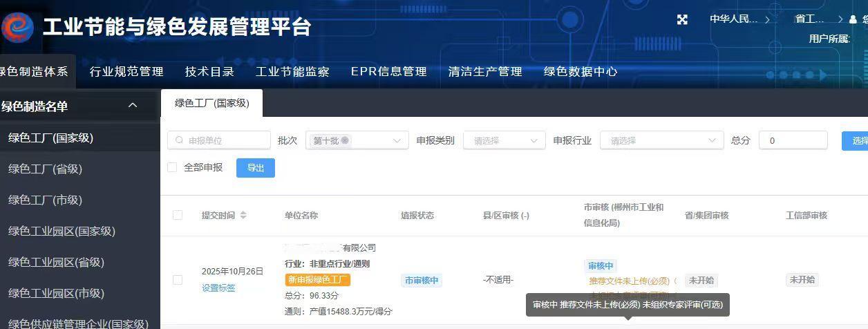Click the search magnifier icon in 申报单位 field

pos(180,140)
